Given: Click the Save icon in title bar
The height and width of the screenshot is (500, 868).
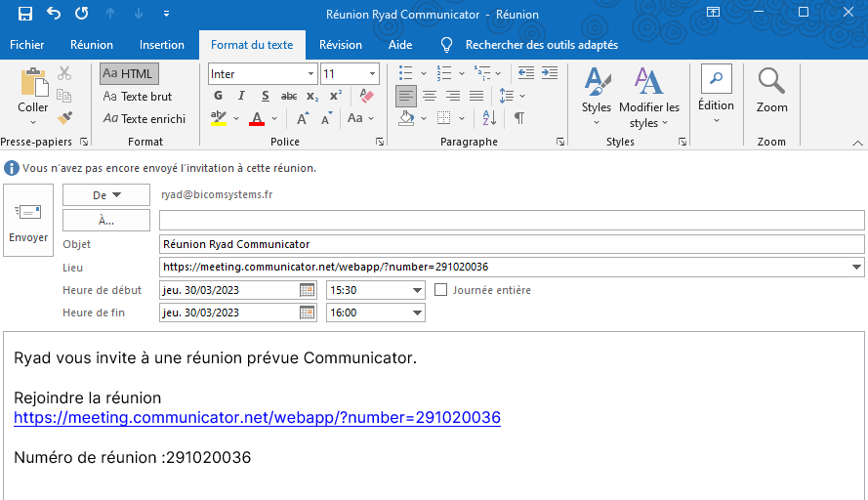Looking at the screenshot, I should (25, 14).
